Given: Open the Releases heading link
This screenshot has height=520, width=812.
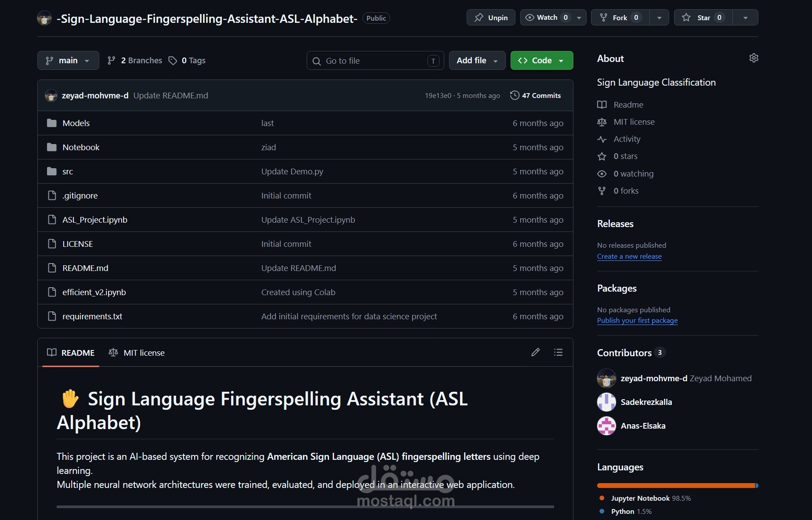Looking at the screenshot, I should [x=615, y=224].
